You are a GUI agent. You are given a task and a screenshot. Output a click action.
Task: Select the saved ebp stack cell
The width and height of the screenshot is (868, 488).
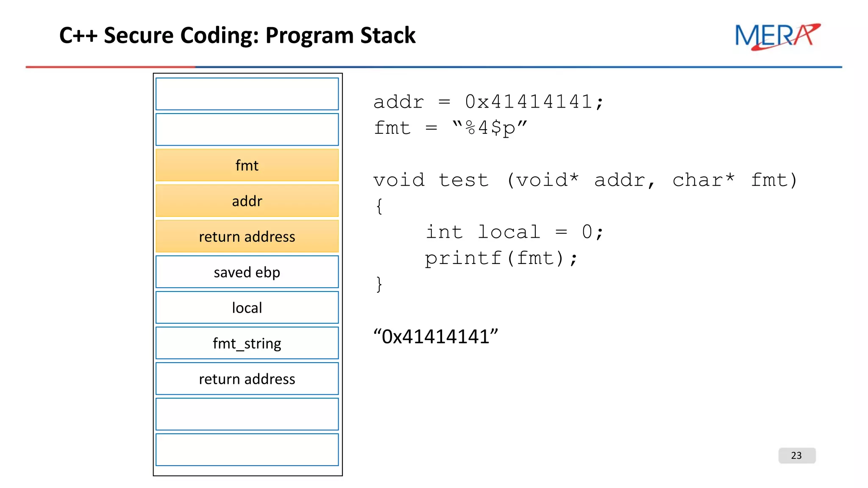click(x=247, y=272)
